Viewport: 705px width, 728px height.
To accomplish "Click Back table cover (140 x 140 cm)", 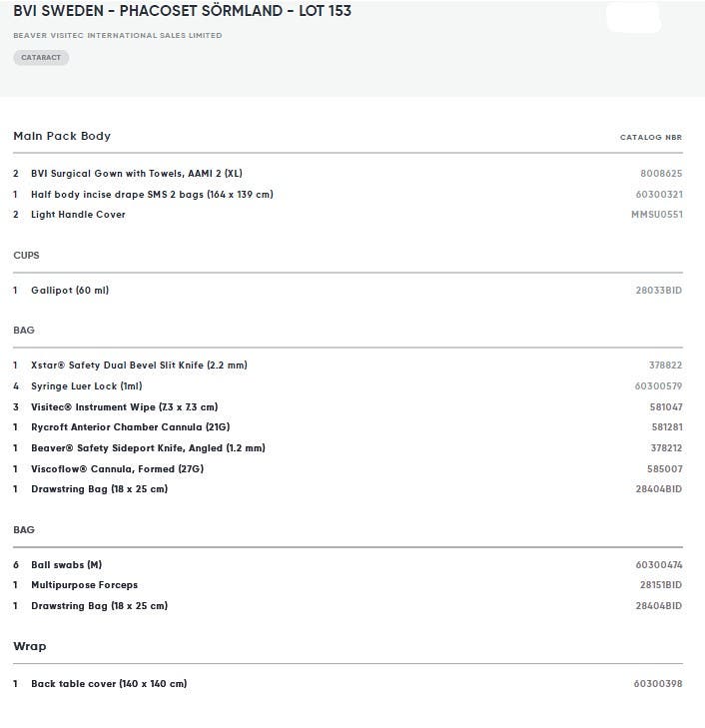I will click(109, 684).
